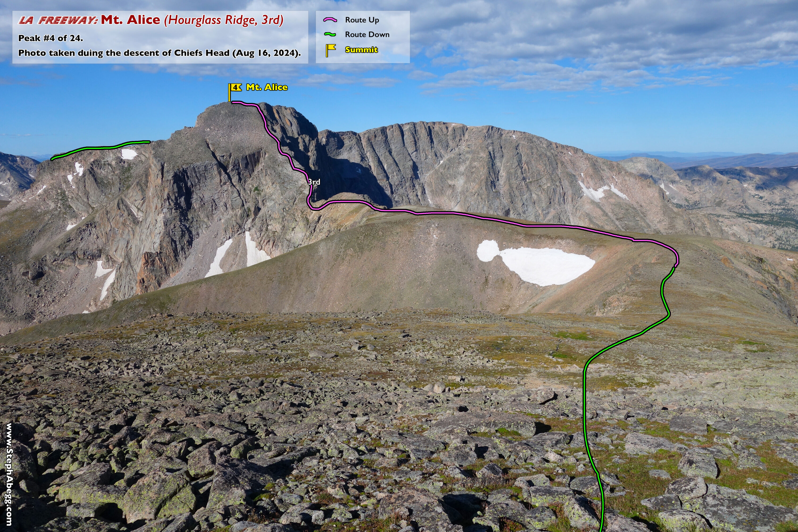
Task: Click the yellow Summit legend text
Action: (x=361, y=49)
